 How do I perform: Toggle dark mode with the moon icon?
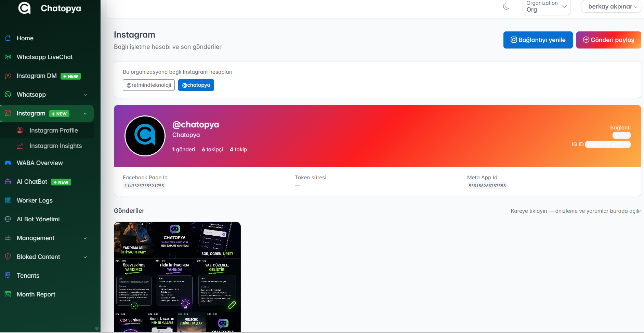point(506,6)
